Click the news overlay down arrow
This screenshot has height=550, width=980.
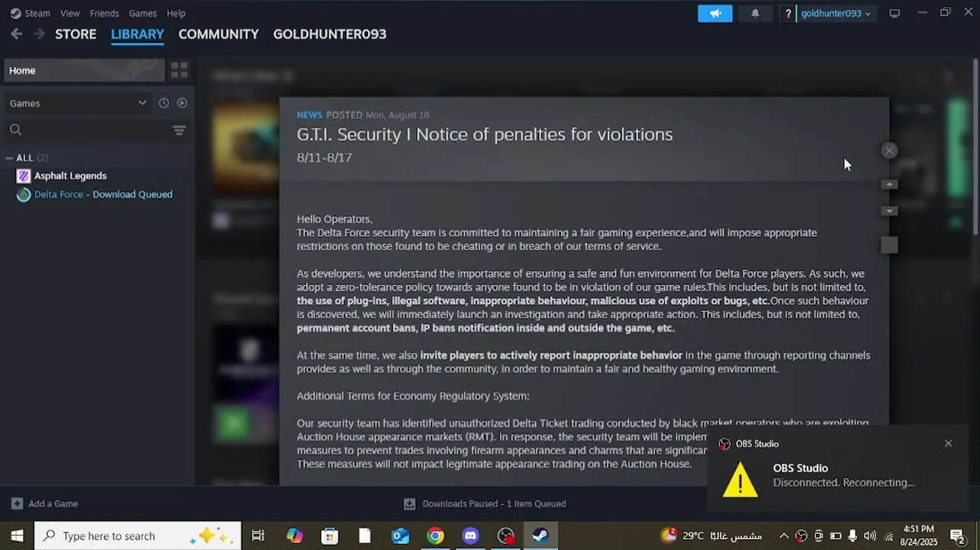(889, 211)
